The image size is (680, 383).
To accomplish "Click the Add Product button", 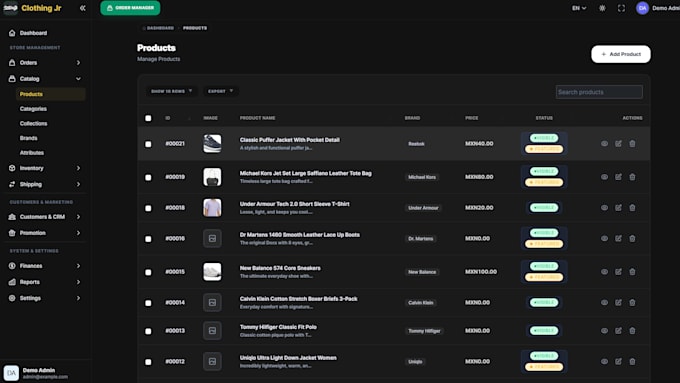I will (621, 54).
